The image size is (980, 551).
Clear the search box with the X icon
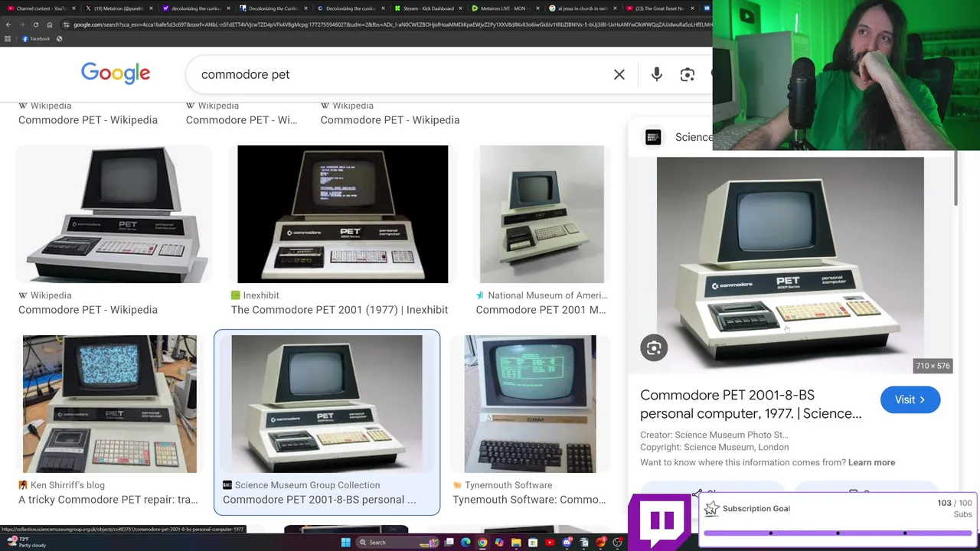(x=619, y=74)
